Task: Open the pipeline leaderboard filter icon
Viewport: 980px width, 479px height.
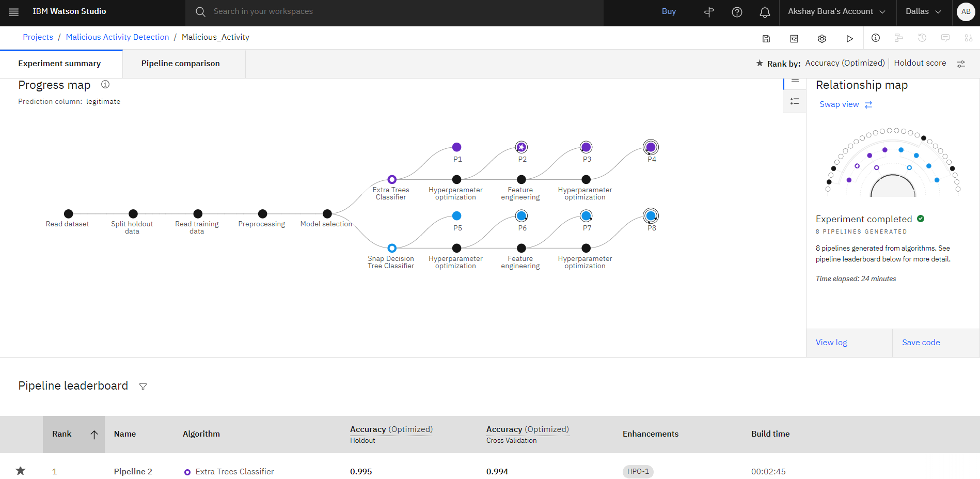Action: (143, 386)
